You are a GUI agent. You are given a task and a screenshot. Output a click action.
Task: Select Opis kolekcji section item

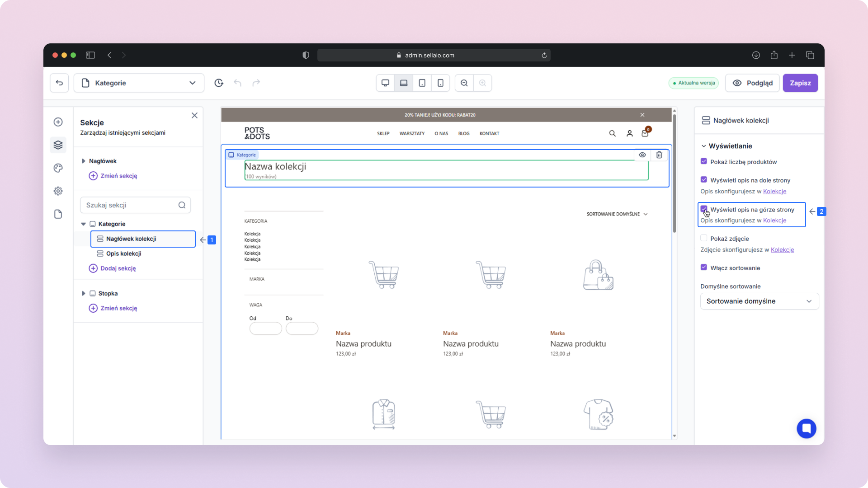pyautogui.click(x=123, y=253)
